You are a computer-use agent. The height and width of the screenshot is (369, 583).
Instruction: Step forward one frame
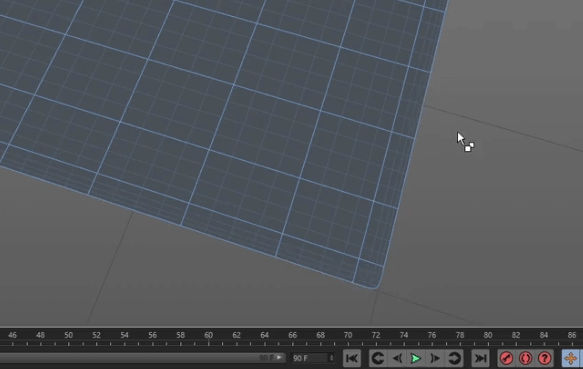pos(435,358)
